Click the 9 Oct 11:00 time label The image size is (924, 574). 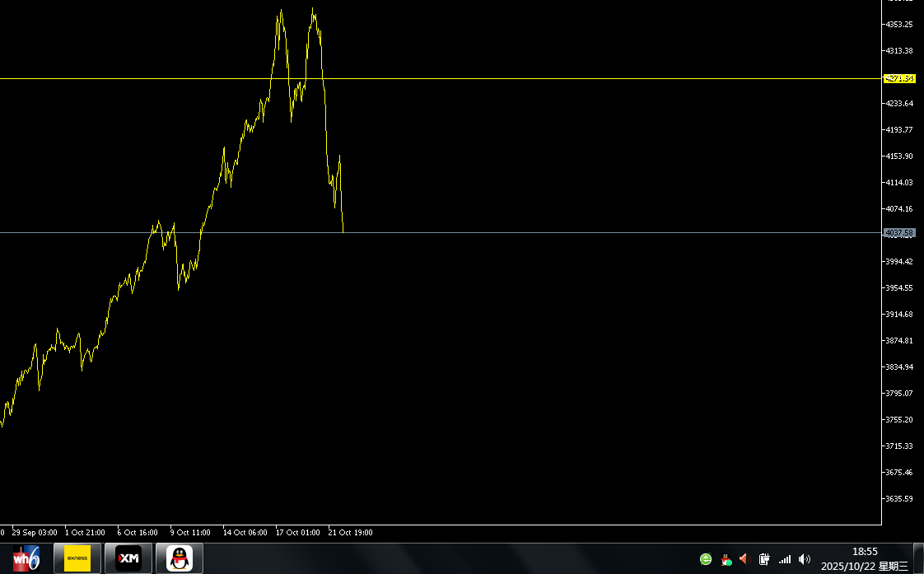(190, 533)
